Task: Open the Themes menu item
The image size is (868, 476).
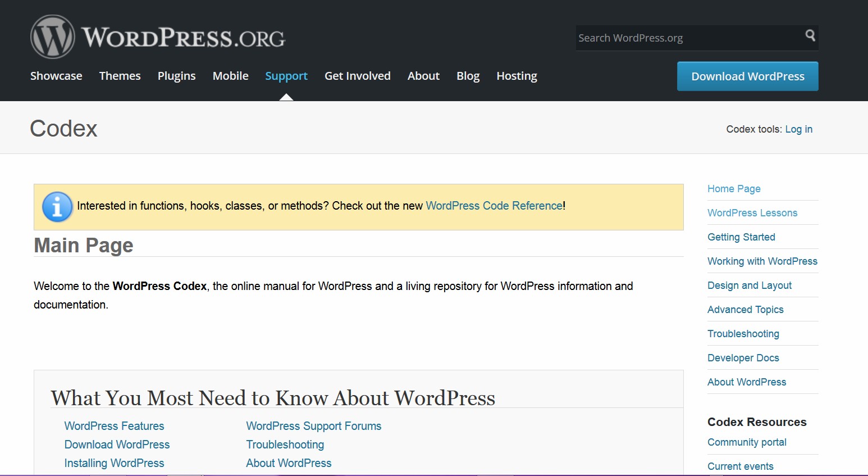Action: pyautogui.click(x=120, y=76)
